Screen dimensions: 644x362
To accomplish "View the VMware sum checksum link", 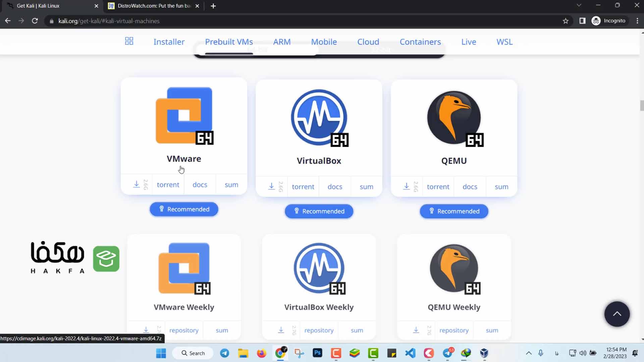I will [231, 185].
